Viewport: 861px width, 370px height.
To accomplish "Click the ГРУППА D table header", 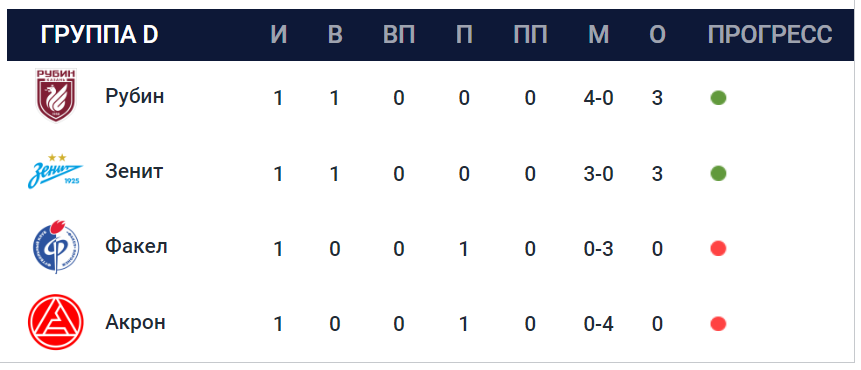I will 99,35.
